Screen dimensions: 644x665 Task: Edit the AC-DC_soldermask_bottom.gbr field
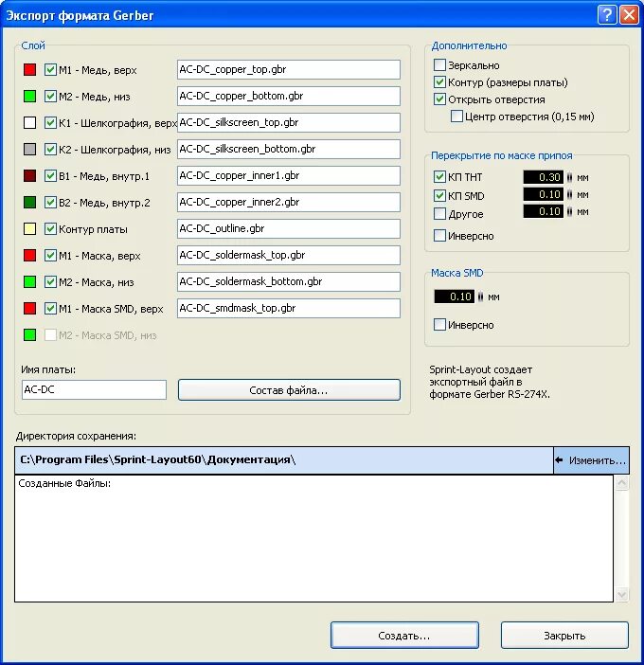pyautogui.click(x=288, y=281)
